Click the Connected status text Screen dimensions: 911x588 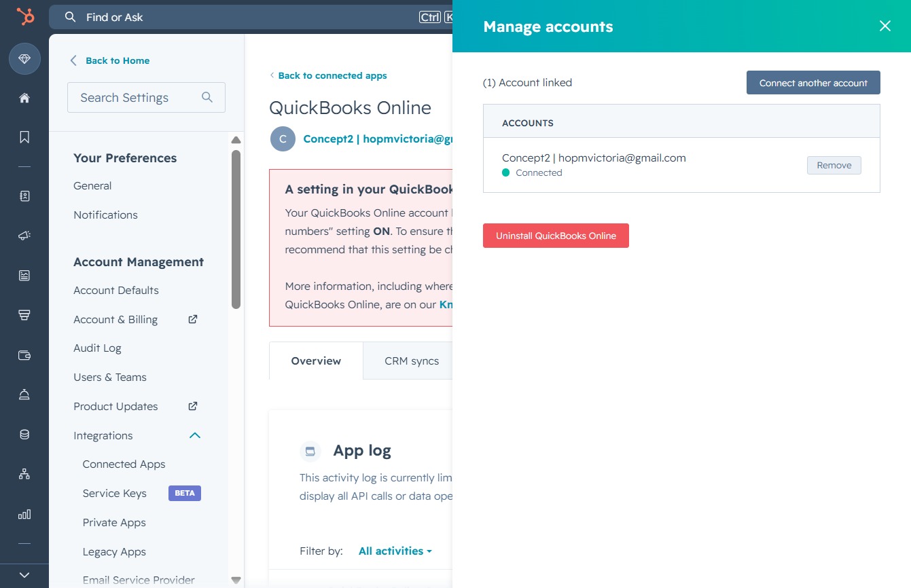(x=539, y=172)
